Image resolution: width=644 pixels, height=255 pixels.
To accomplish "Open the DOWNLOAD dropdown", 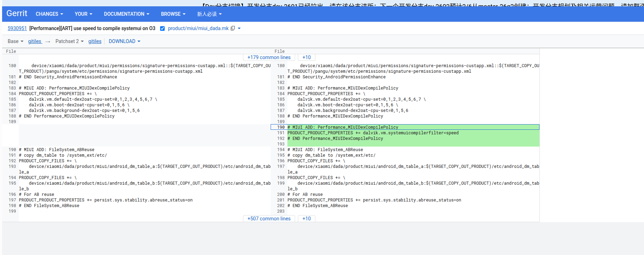I will click(124, 41).
